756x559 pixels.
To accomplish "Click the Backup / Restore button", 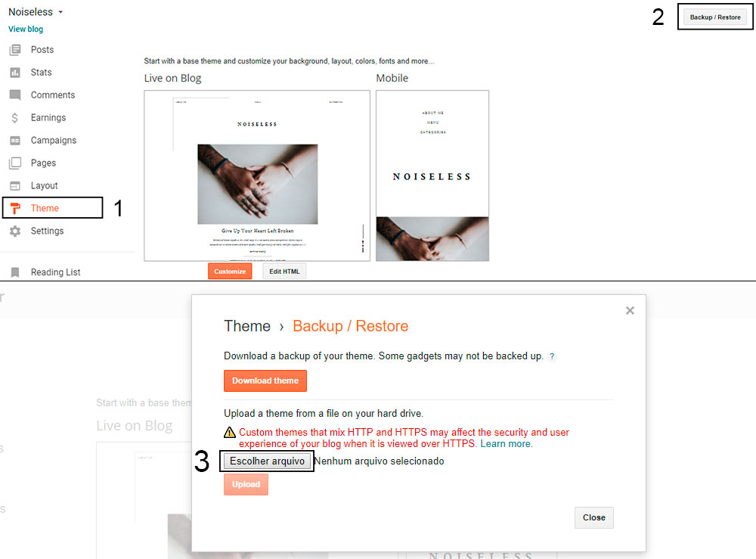I will click(x=715, y=17).
